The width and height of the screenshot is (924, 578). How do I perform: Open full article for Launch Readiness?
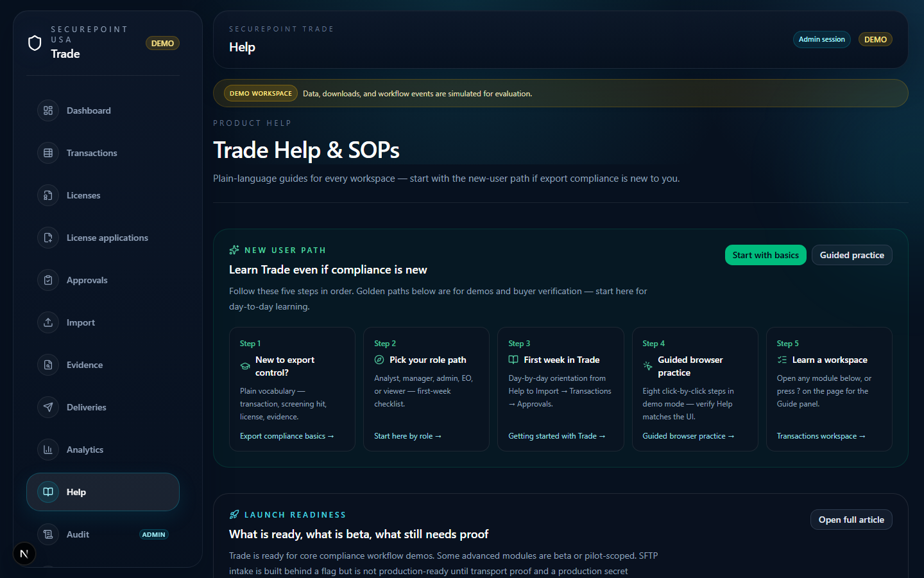pos(851,520)
